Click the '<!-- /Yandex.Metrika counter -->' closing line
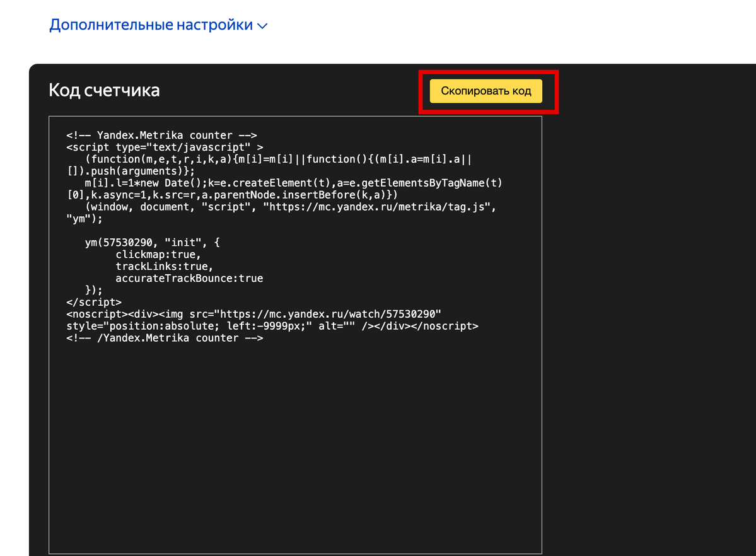756x556 pixels. pyautogui.click(x=165, y=338)
